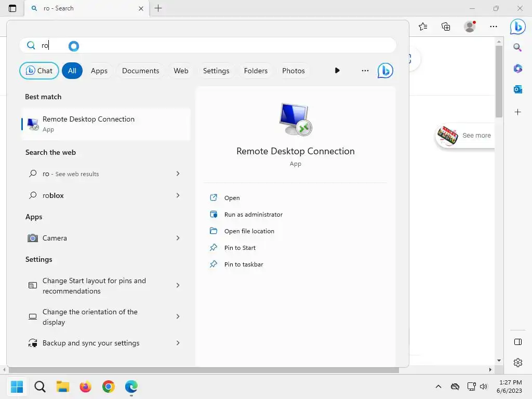
Task: Click Edge sidebar search icon
Action: click(x=517, y=47)
